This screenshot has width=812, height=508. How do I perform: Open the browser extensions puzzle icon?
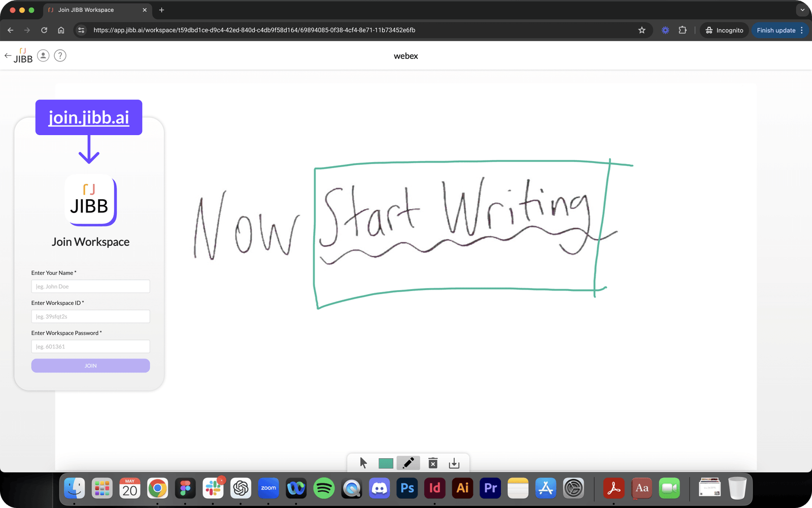(x=683, y=30)
